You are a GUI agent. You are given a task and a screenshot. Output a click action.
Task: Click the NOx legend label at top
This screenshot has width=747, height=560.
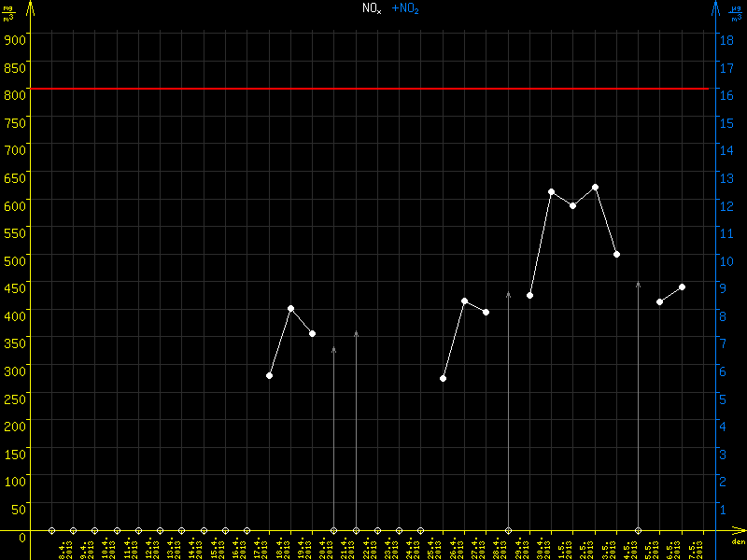click(x=372, y=8)
